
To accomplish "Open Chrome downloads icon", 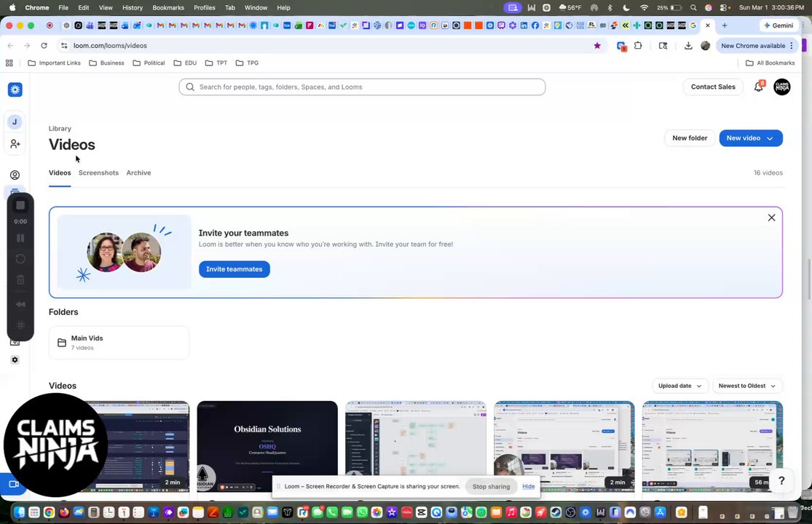I will click(x=688, y=46).
